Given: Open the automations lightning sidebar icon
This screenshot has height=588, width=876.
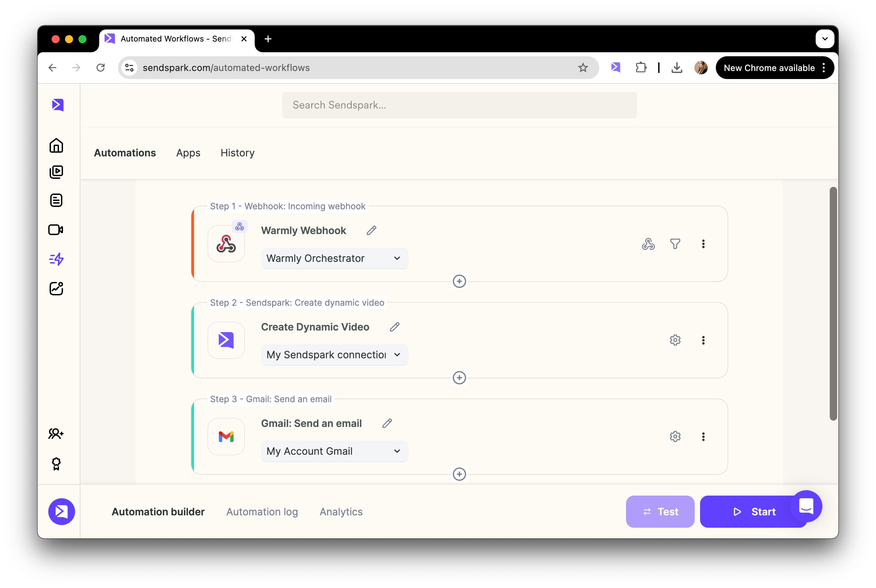Looking at the screenshot, I should tap(56, 259).
